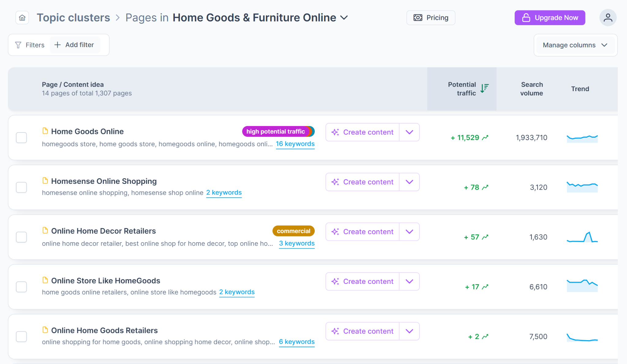Image resolution: width=627 pixels, height=364 pixels.
Task: Click page icon beside Online Home Decor Retailers
Action: coord(45,230)
